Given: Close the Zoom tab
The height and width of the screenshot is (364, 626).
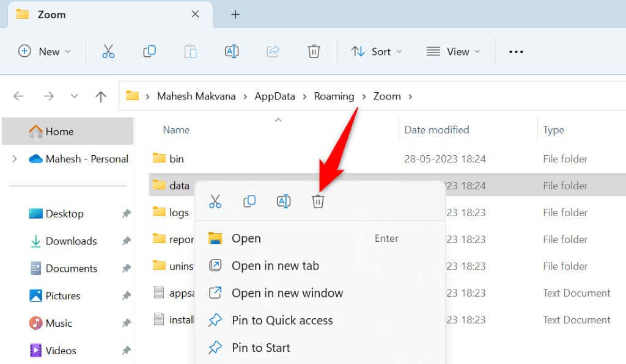Looking at the screenshot, I should (195, 15).
